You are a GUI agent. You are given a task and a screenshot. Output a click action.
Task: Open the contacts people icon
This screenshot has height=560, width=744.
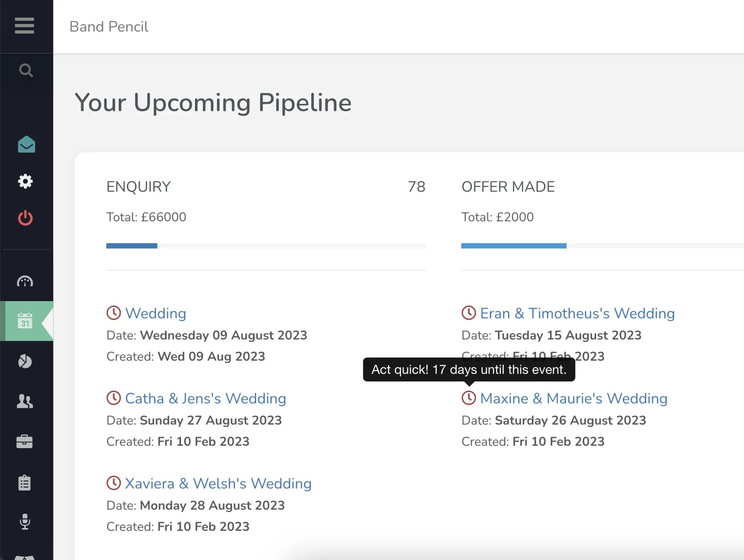pos(25,401)
